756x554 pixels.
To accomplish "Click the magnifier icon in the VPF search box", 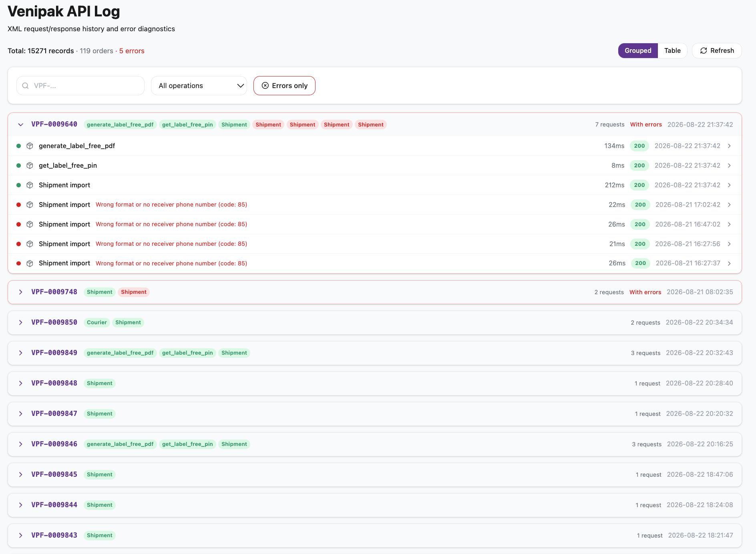I will click(26, 86).
